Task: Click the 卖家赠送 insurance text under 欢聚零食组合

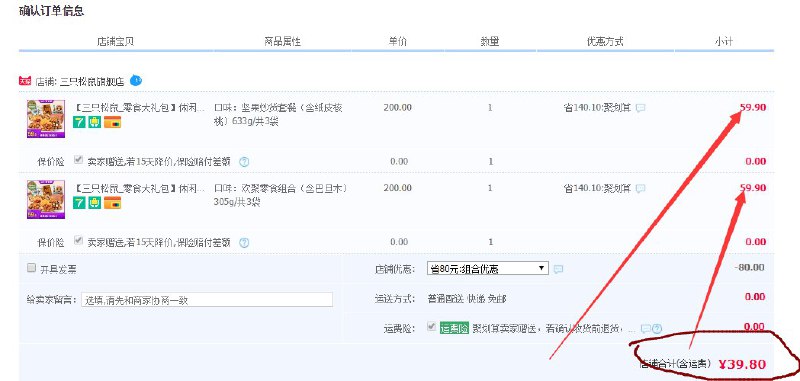Action: pyautogui.click(x=159, y=243)
